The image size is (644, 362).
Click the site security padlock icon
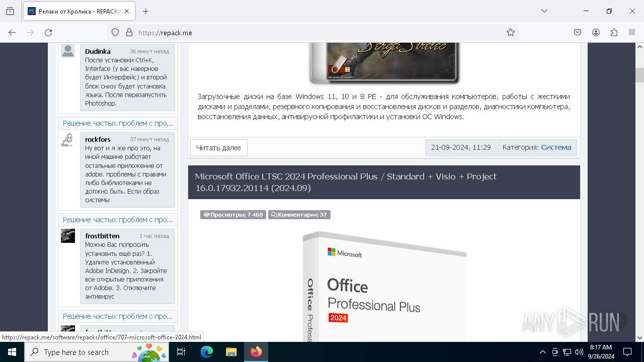pos(129,32)
